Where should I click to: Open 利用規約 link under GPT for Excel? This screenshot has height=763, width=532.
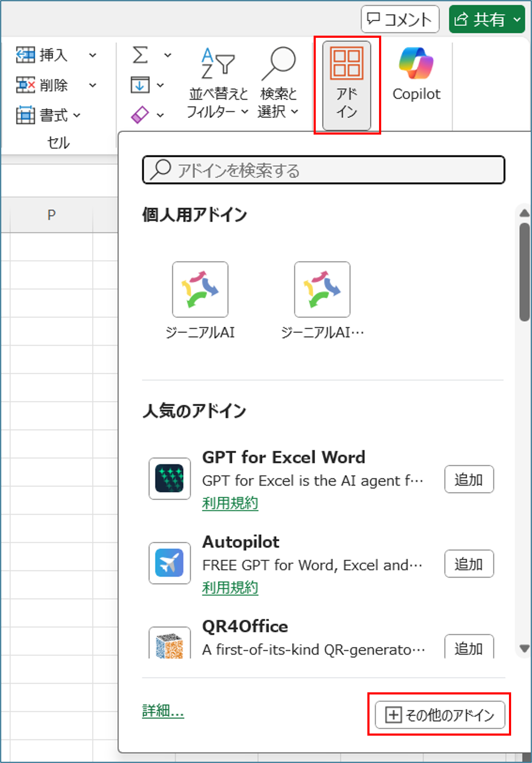point(230,503)
